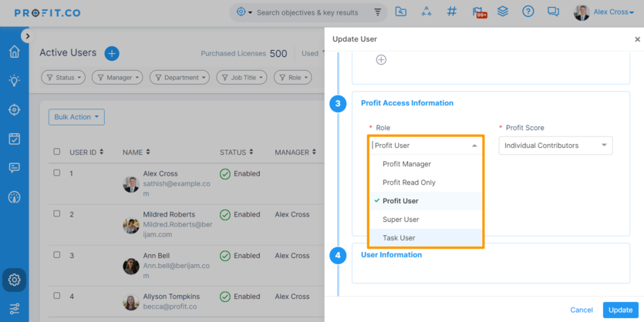The image size is (644, 322).
Task: Open the Bulk Action dropdown
Action: coord(76,117)
